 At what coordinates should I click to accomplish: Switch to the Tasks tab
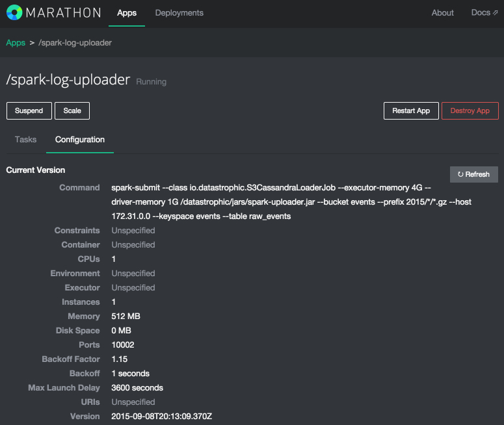(26, 140)
